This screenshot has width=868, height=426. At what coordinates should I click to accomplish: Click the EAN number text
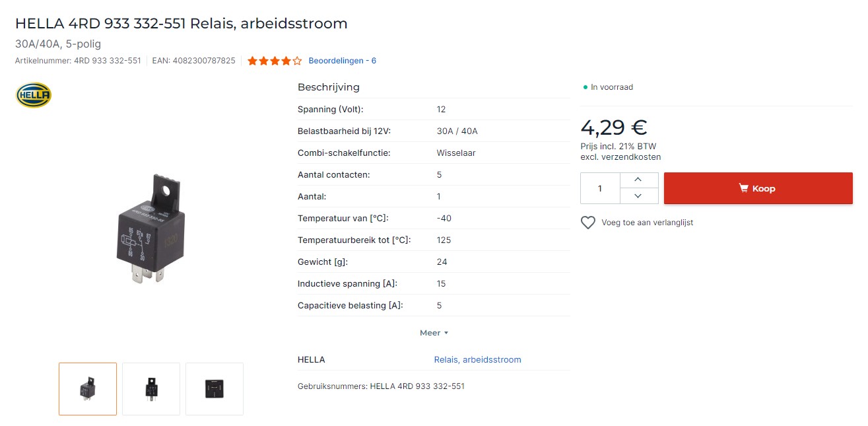click(193, 61)
